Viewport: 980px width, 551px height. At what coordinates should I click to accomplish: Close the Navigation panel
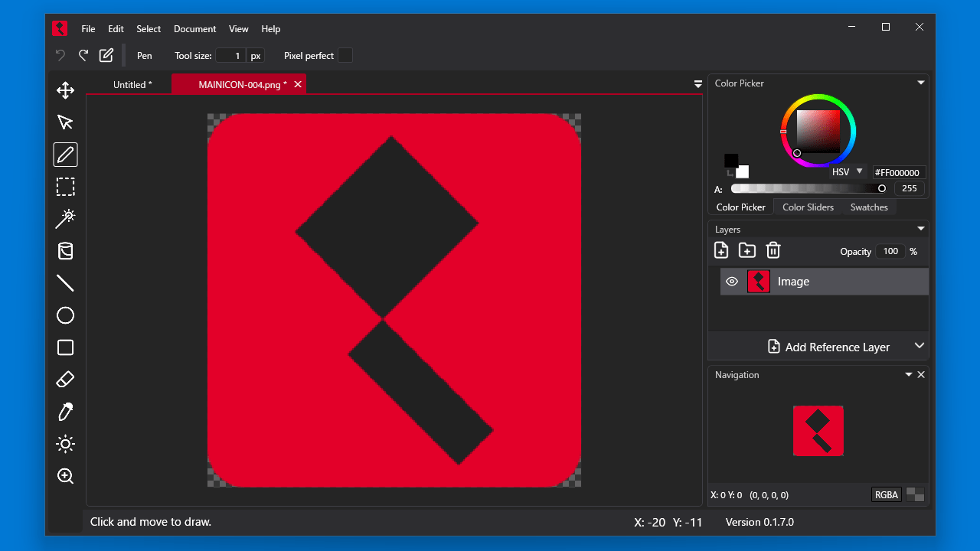(x=921, y=374)
